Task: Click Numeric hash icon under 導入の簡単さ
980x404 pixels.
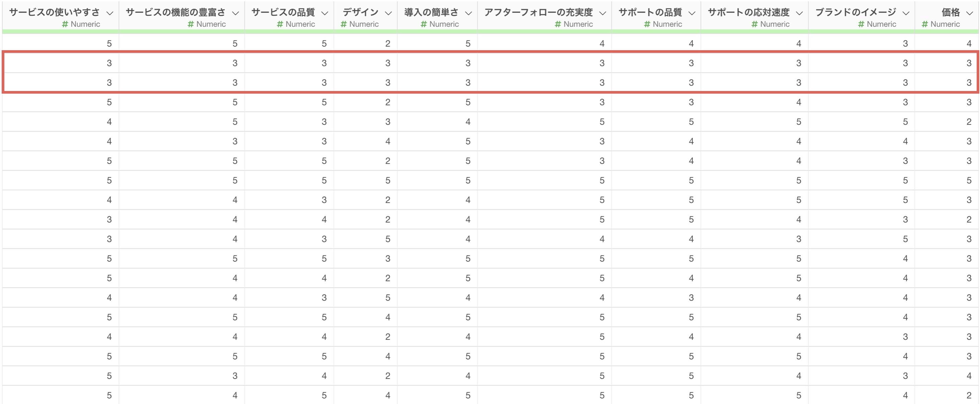Action: pos(424,24)
